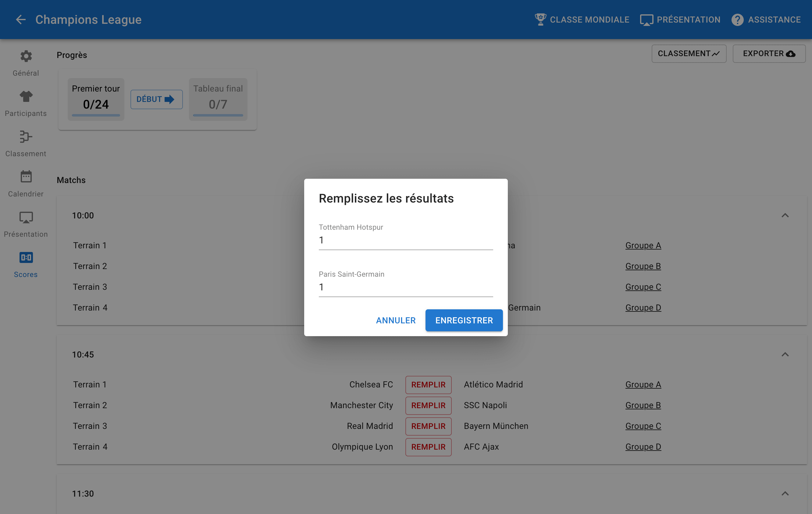Export tournament data with EXPORTER
Viewport: 812px width, 514px height.
(x=769, y=53)
